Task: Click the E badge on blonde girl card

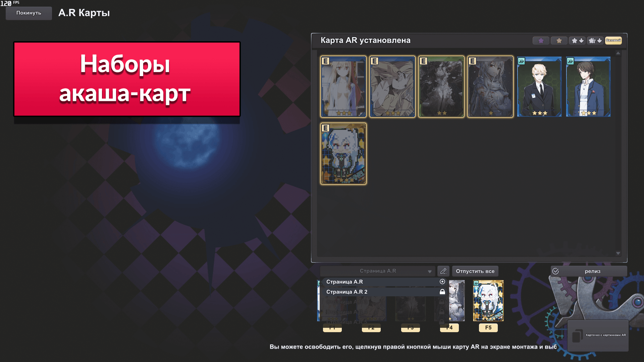Action: [x=325, y=61]
